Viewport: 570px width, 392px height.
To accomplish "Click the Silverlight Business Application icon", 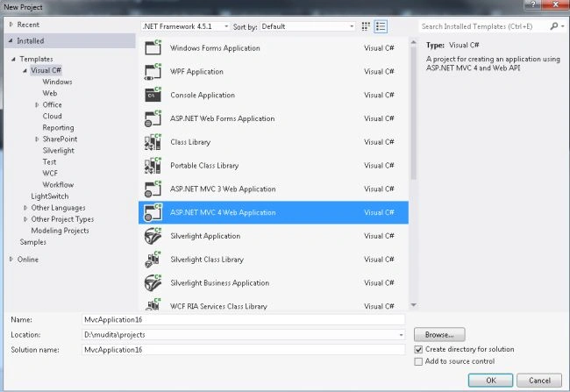I will click(x=153, y=283).
